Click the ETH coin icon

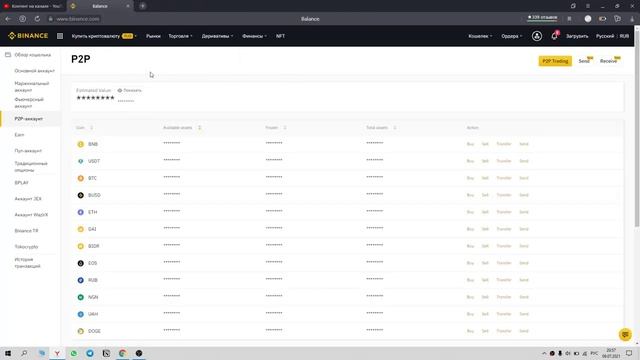click(80, 212)
